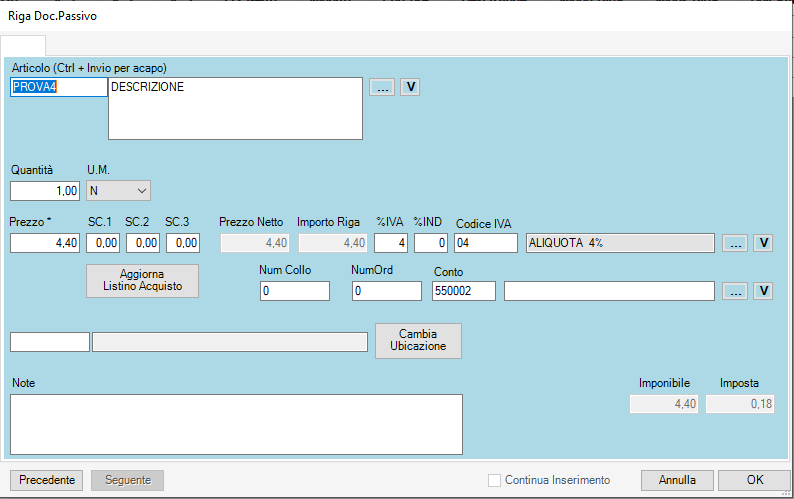The width and height of the screenshot is (794, 499).
Task: Click the SC.1 discount field
Action: [x=103, y=243]
